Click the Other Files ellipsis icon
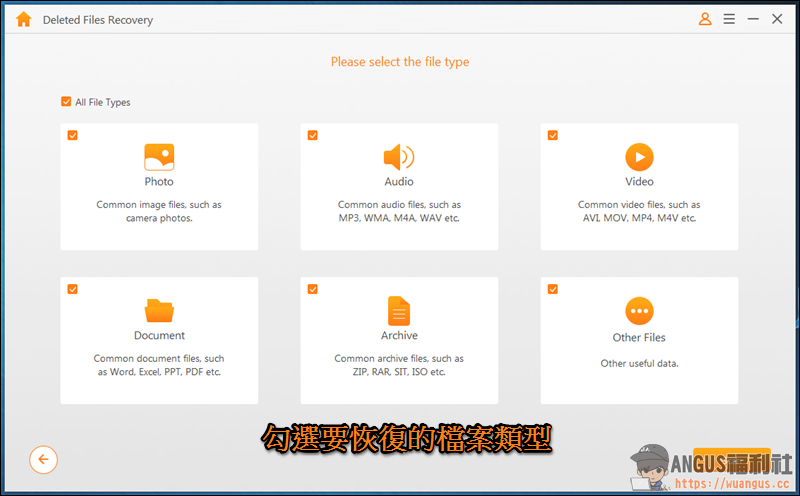 [639, 311]
